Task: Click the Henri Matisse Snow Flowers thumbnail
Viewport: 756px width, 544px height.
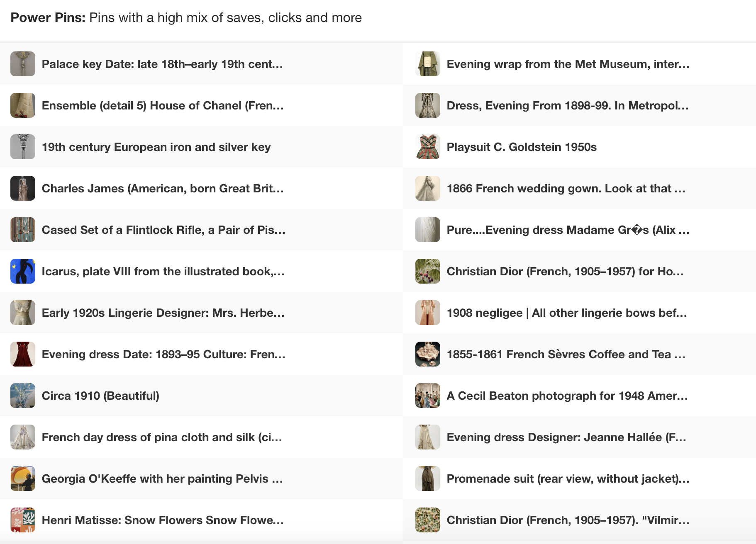Action: pyautogui.click(x=23, y=520)
